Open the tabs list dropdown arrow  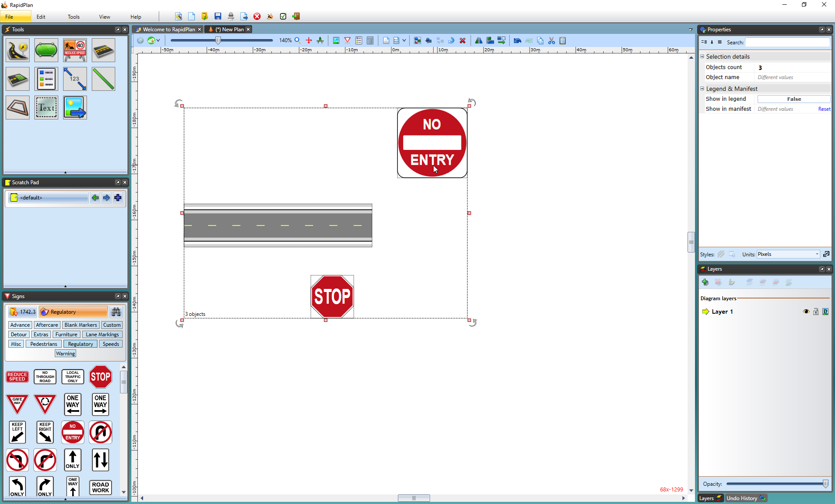click(x=691, y=30)
